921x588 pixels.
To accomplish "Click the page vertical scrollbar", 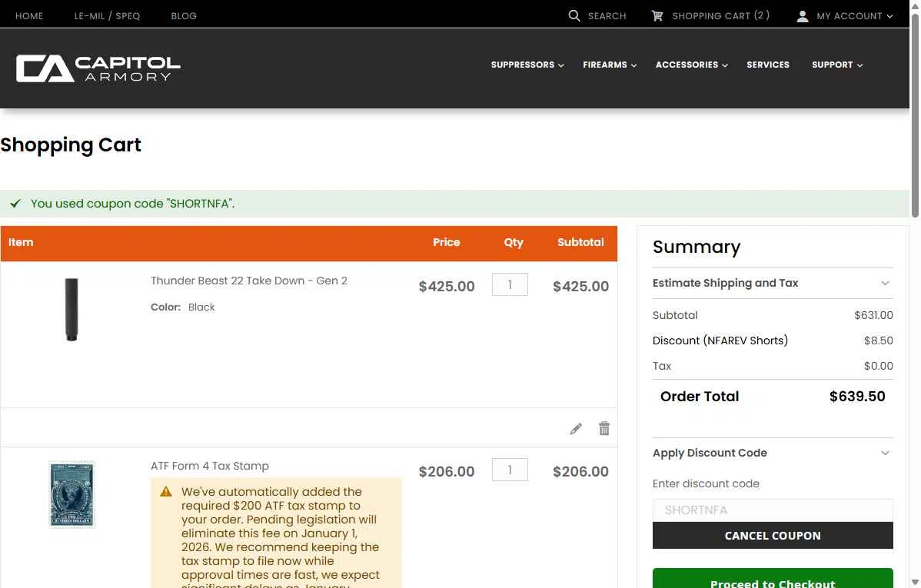I will pyautogui.click(x=915, y=118).
